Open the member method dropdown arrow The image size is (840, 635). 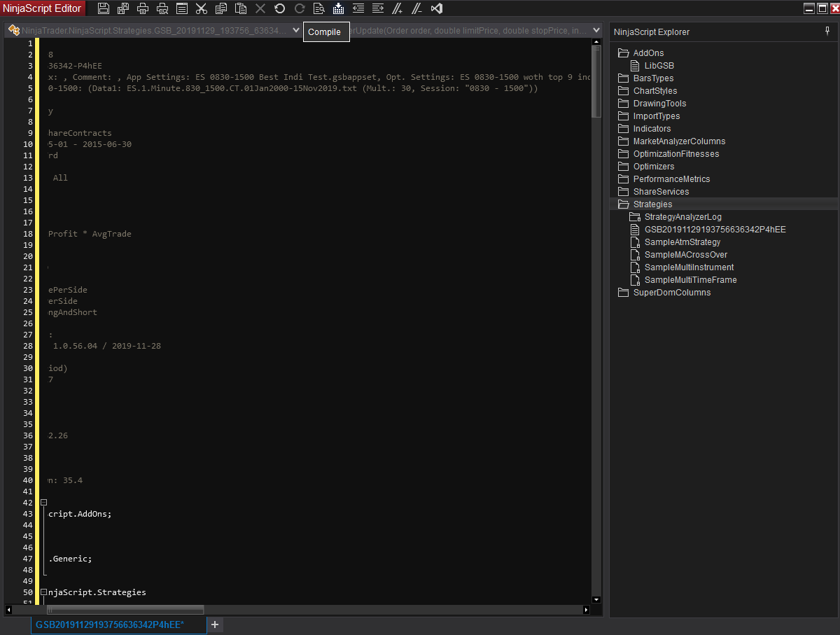596,30
